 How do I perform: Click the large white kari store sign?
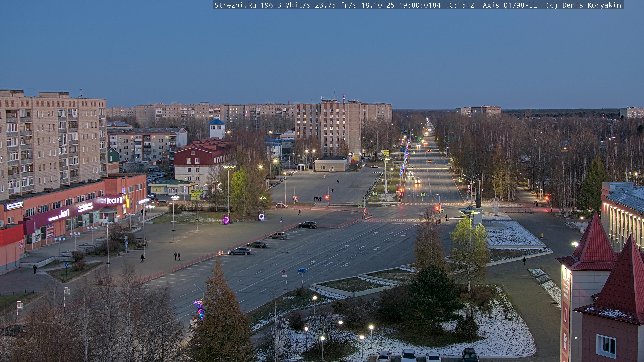click(114, 200)
